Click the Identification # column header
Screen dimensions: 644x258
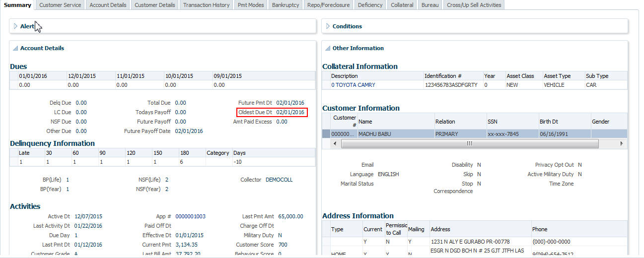[443, 76]
